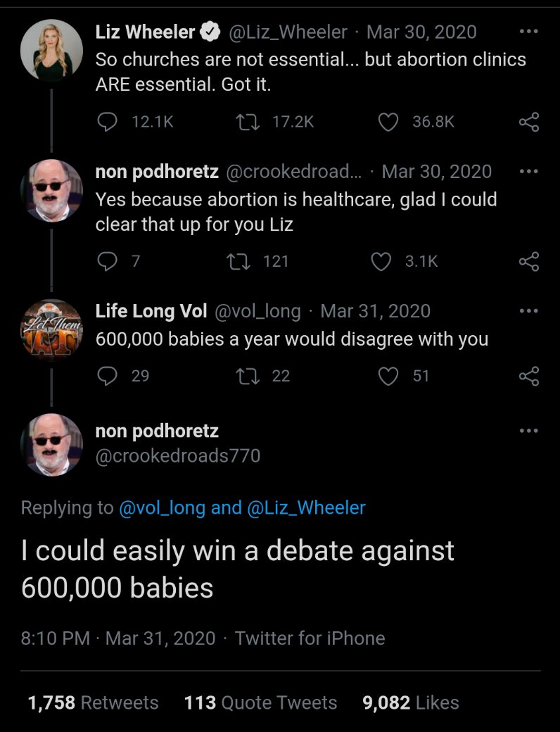Retweet the tweet with 121 retweets
This screenshot has width=560, height=732.
[238, 261]
